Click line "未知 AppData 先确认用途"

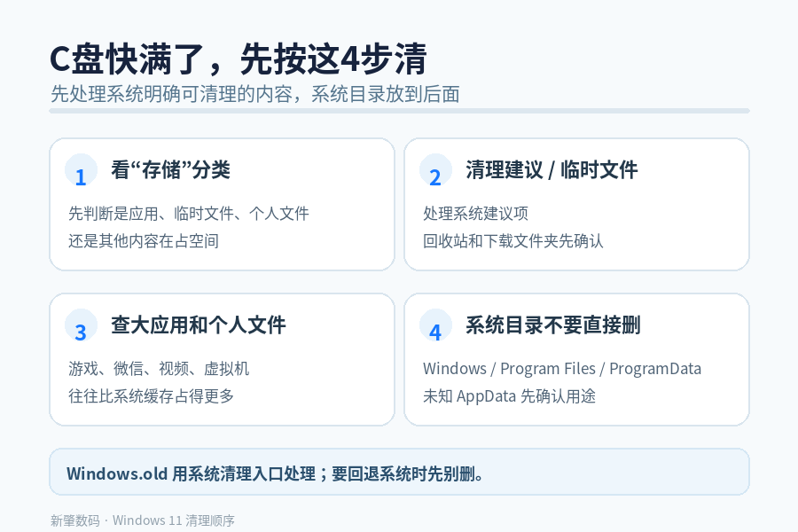[x=510, y=396]
